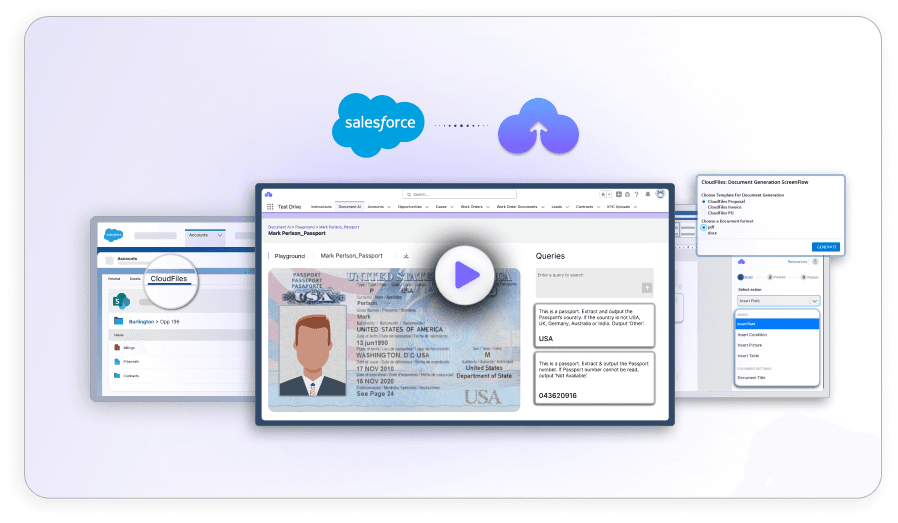Click the search box in center window
The width and height of the screenshot is (898, 523).
click(459, 195)
